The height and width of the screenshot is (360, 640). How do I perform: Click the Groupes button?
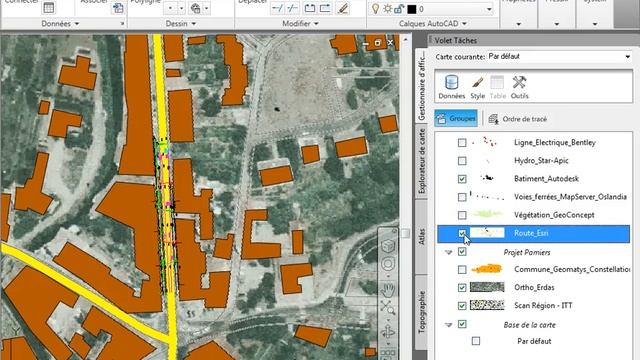[456, 119]
